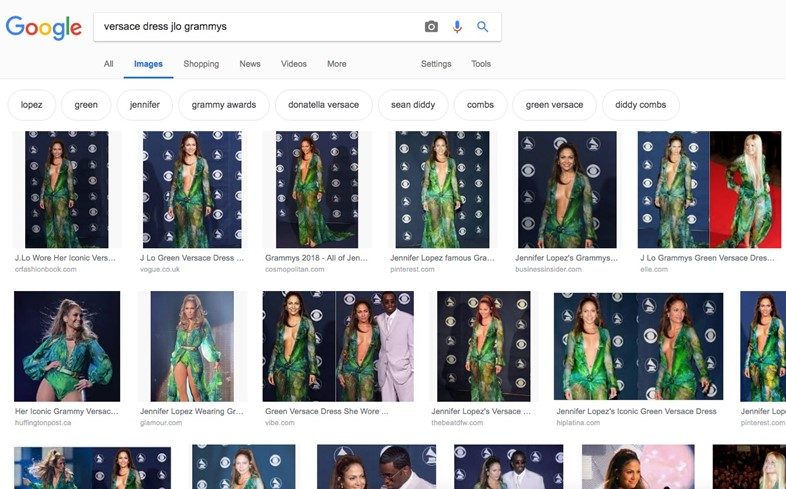Select the Images tab
The height and width of the screenshot is (489, 786).
pyautogui.click(x=148, y=64)
